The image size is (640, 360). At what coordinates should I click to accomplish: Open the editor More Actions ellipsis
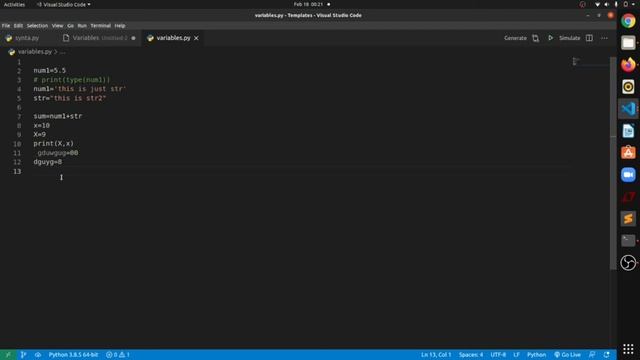(604, 38)
